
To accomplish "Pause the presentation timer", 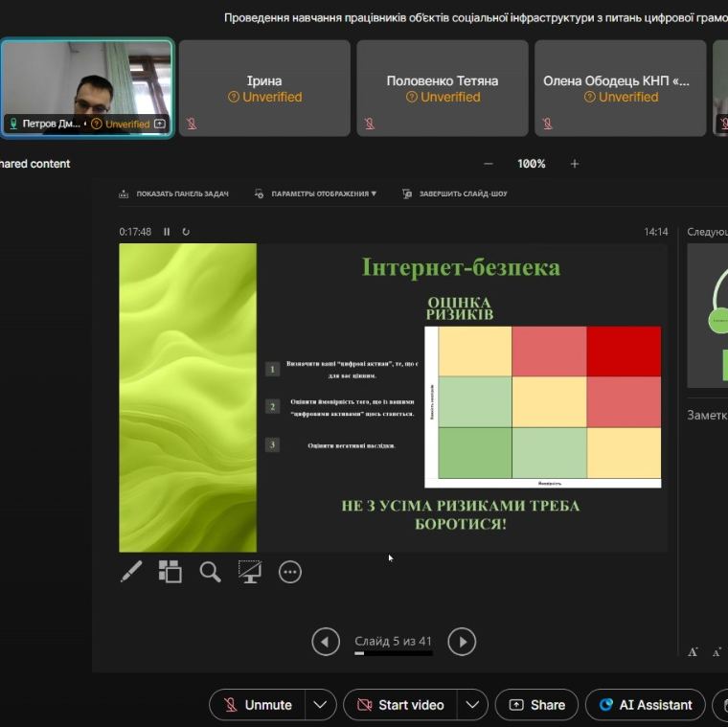I will [167, 232].
